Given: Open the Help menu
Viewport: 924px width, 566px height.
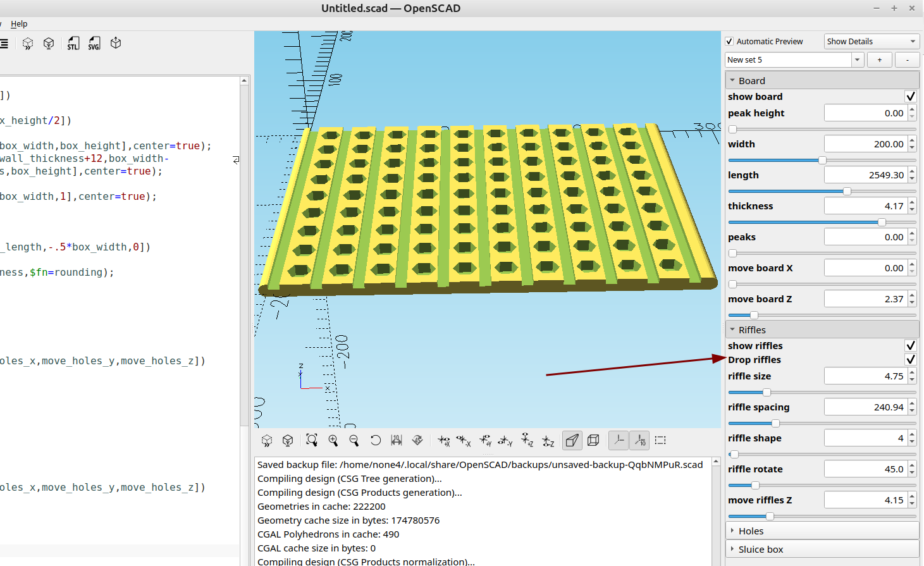Looking at the screenshot, I should point(19,24).
